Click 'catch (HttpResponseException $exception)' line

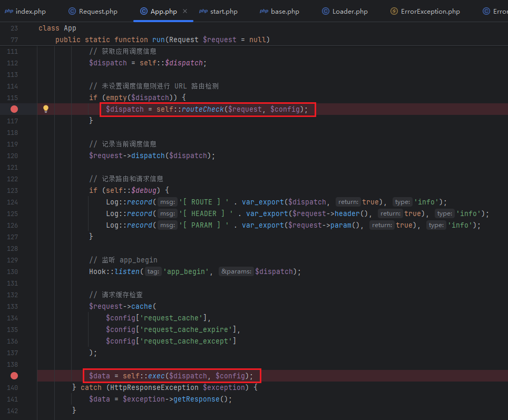click(165, 388)
